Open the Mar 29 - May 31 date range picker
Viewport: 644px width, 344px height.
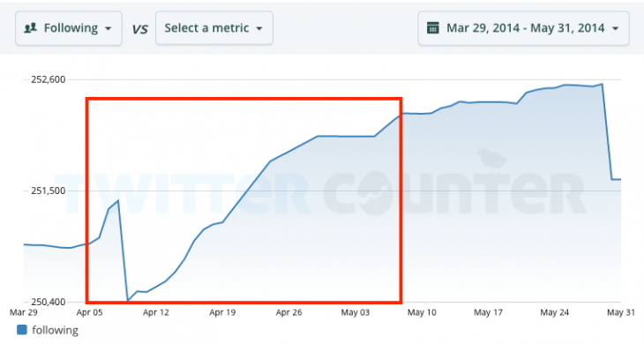(x=524, y=28)
